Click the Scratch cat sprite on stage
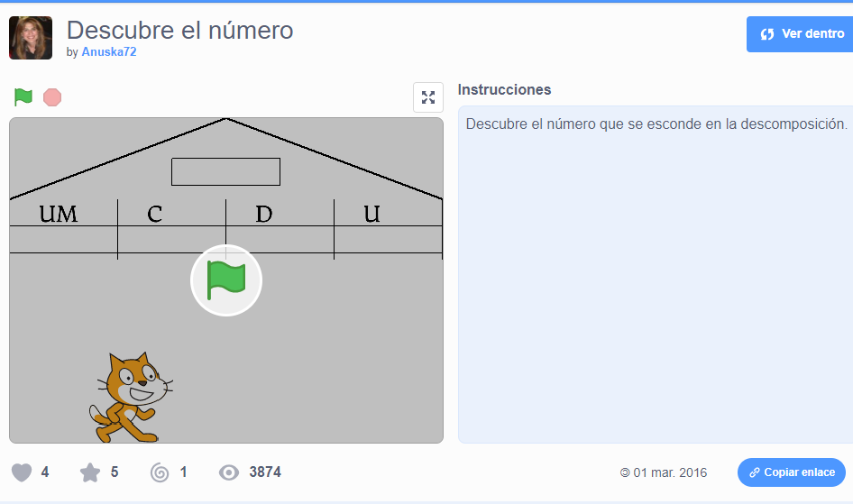The width and height of the screenshot is (853, 504). 131,398
